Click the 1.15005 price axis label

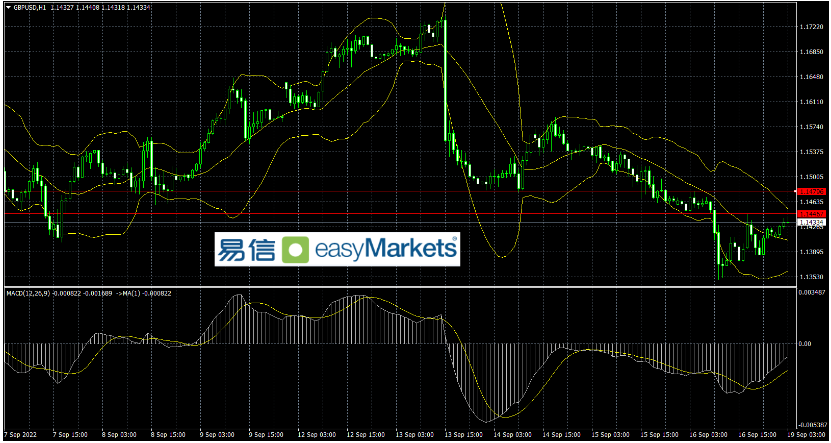click(x=812, y=176)
